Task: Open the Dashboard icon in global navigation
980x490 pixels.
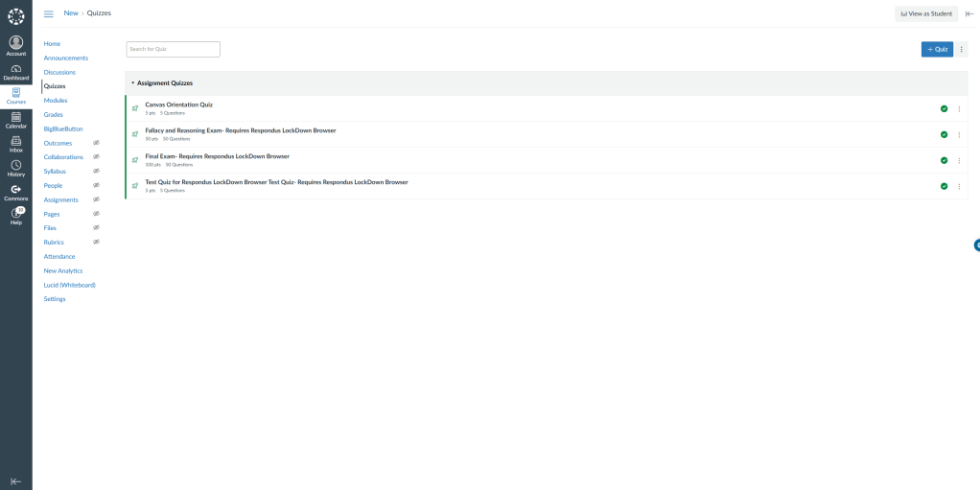Action: click(x=15, y=72)
